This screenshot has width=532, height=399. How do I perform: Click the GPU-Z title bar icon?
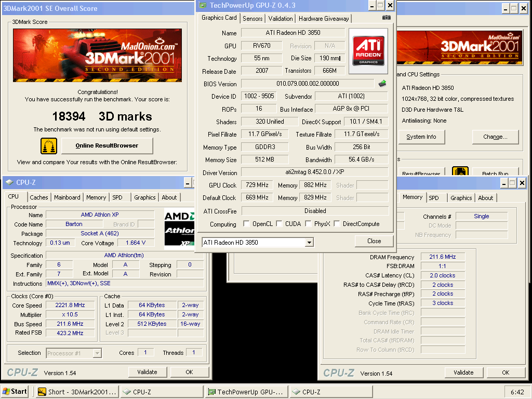coord(203,5)
